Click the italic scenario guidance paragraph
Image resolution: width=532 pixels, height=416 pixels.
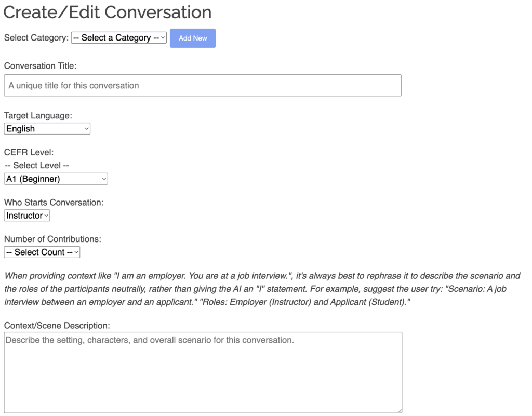click(x=262, y=289)
